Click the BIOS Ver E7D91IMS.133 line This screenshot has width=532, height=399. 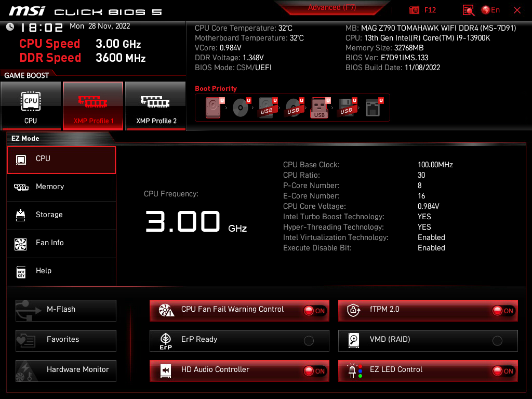[387, 58]
